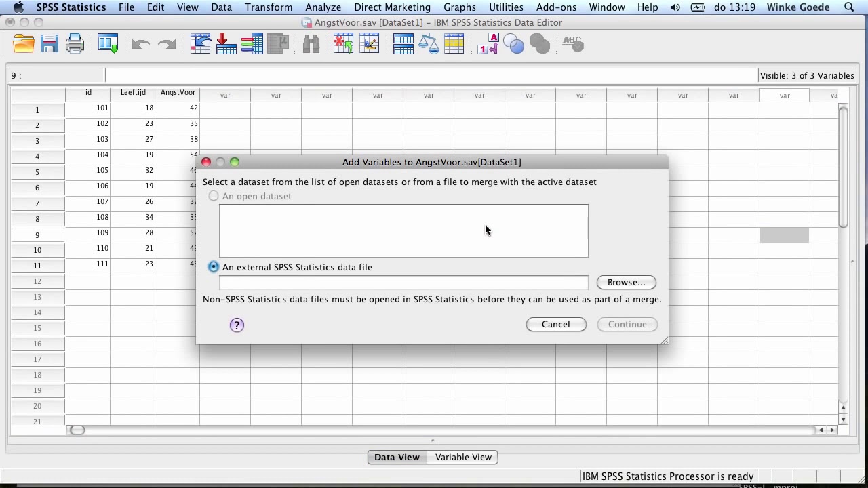
Task: Select cases yellow grid icon
Action: point(454,44)
